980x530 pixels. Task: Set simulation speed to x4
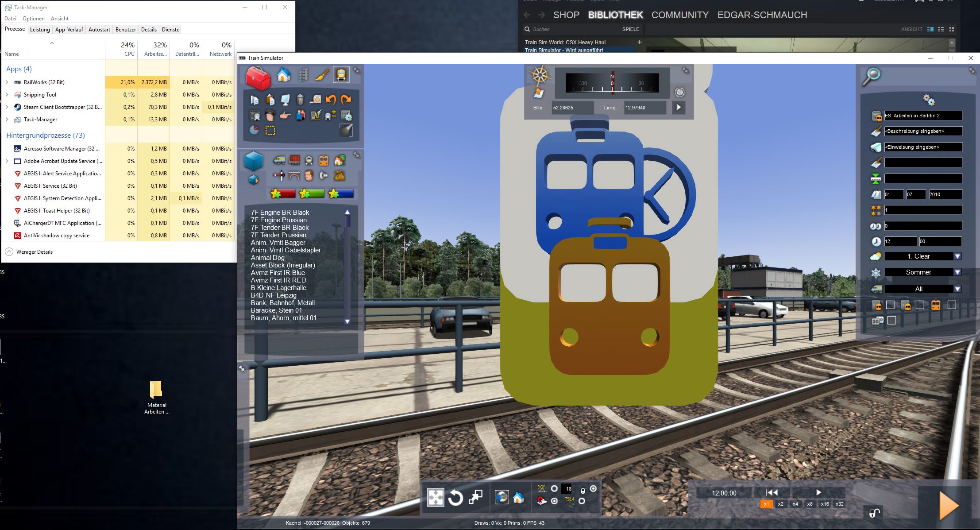pyautogui.click(x=795, y=504)
